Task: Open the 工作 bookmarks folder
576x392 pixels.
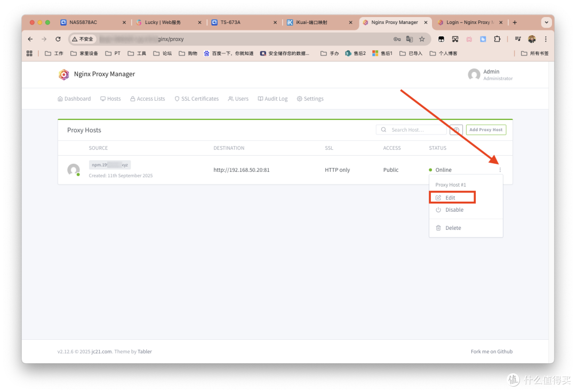Action: (54, 53)
